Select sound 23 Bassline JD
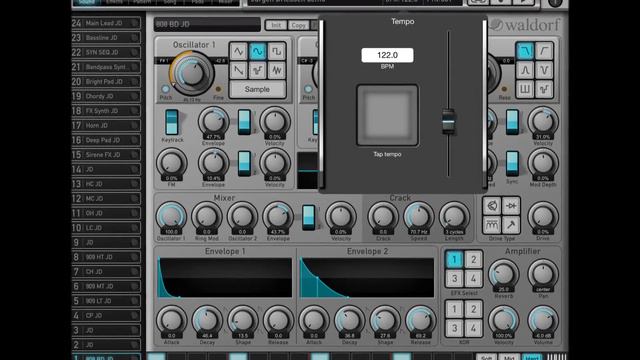 pos(106,38)
